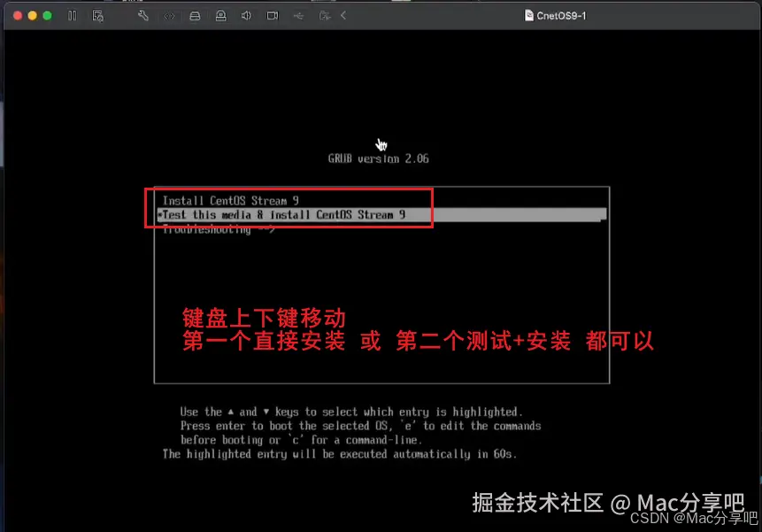This screenshot has width=762, height=532.
Task: Click the speaker sound icon
Action: (246, 15)
